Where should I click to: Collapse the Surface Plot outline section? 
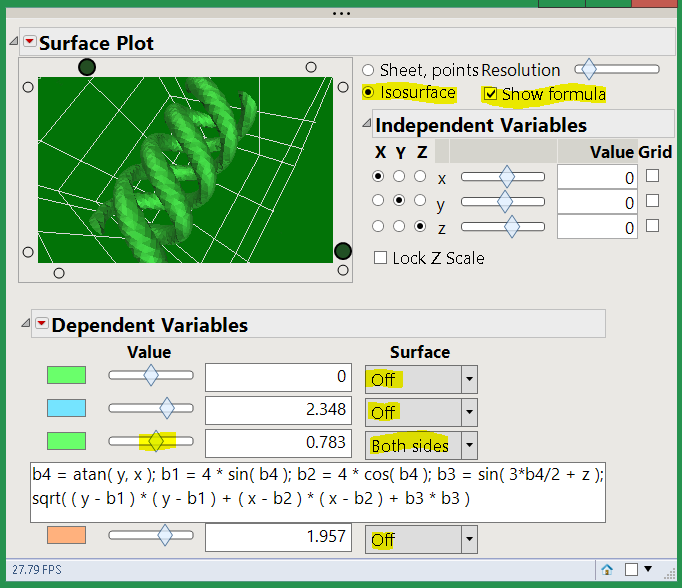(14, 41)
